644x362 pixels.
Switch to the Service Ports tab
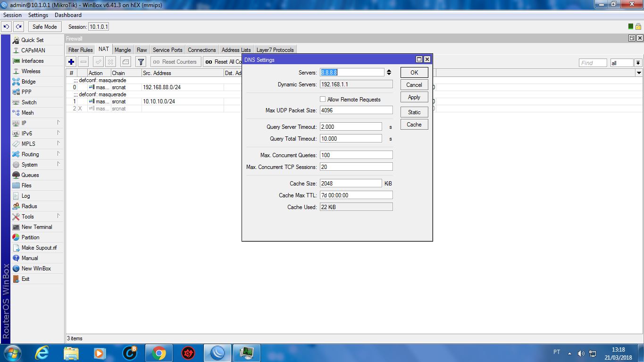(x=167, y=50)
